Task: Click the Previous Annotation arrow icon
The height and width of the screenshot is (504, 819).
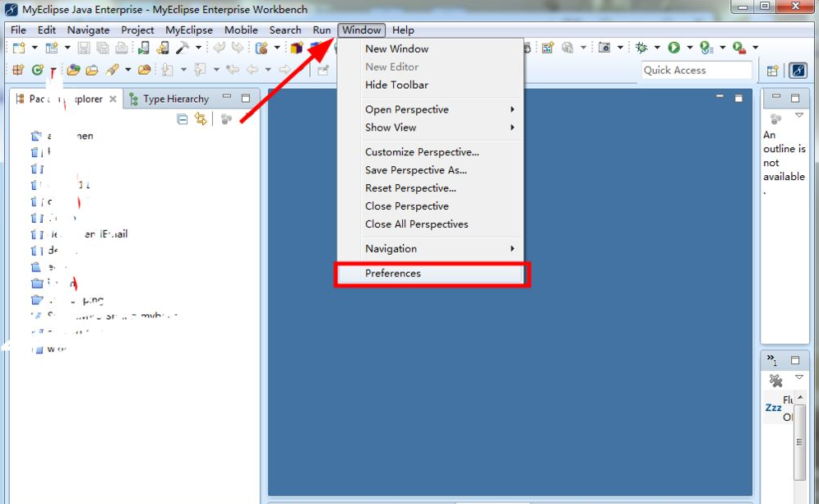Action: 200,69
